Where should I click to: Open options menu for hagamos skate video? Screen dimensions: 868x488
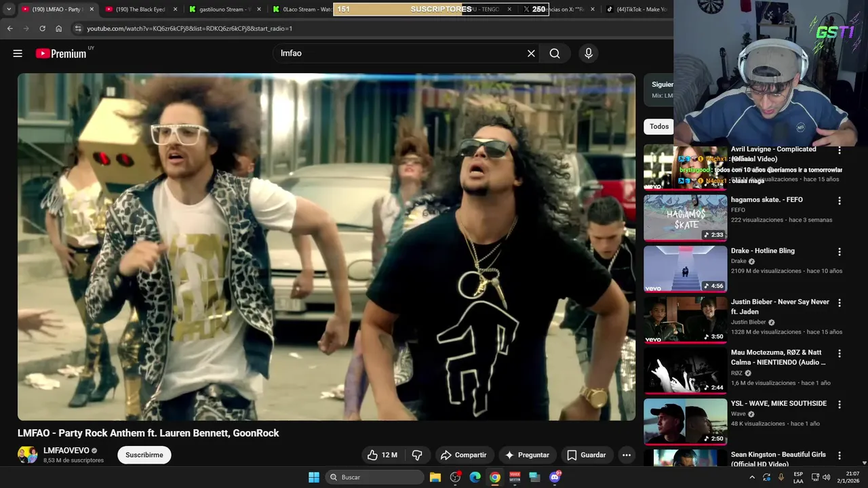pyautogui.click(x=840, y=201)
